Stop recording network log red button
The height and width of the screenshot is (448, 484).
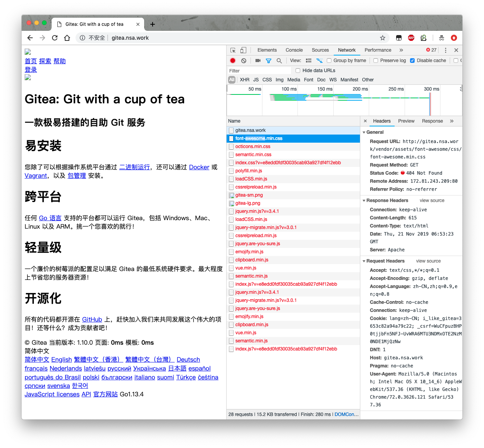233,61
